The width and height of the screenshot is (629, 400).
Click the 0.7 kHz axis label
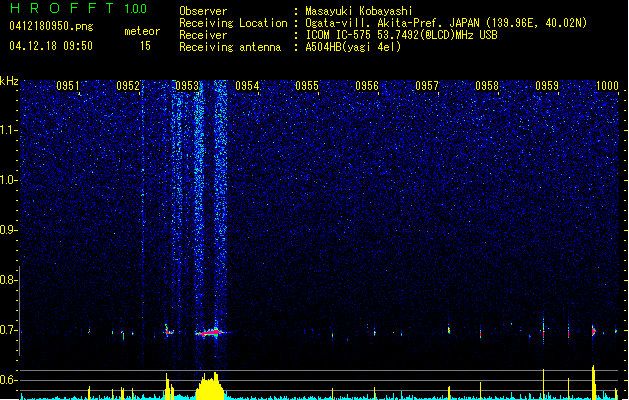8,330
